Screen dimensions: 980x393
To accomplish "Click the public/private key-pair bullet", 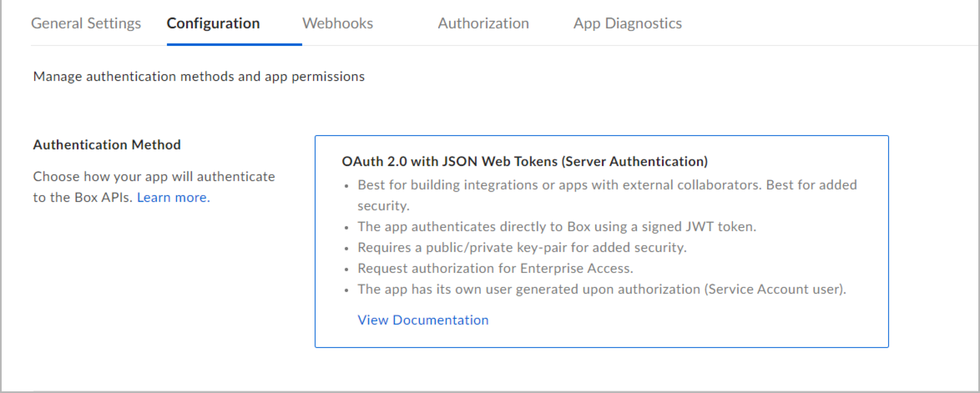I will pos(522,247).
